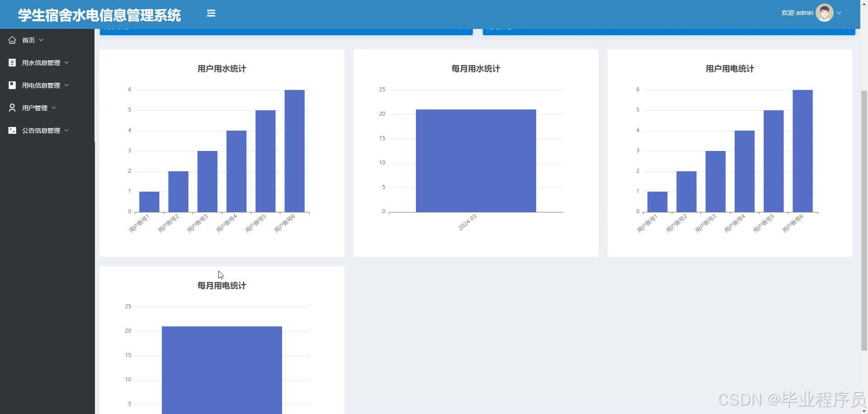Click 用户账号2 bar in 用户用水统计
The height and width of the screenshot is (414, 868).
point(178,192)
